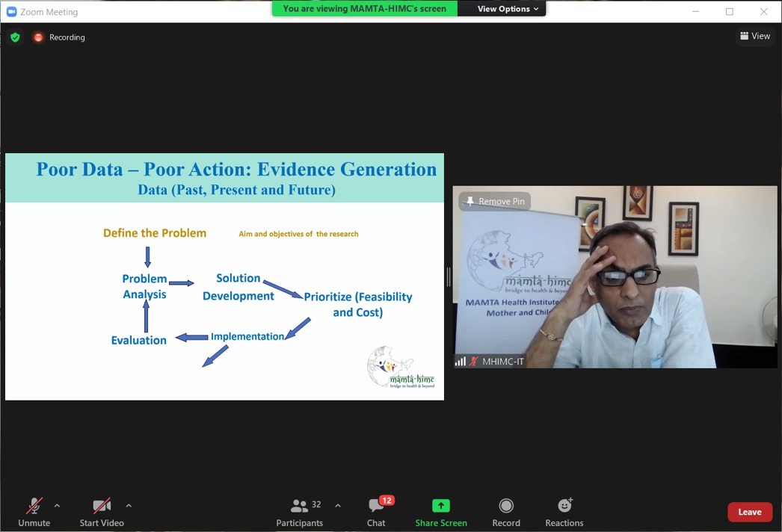Open the Participants panel
Screen dimensions: 782x532
pyautogui.click(x=300, y=513)
